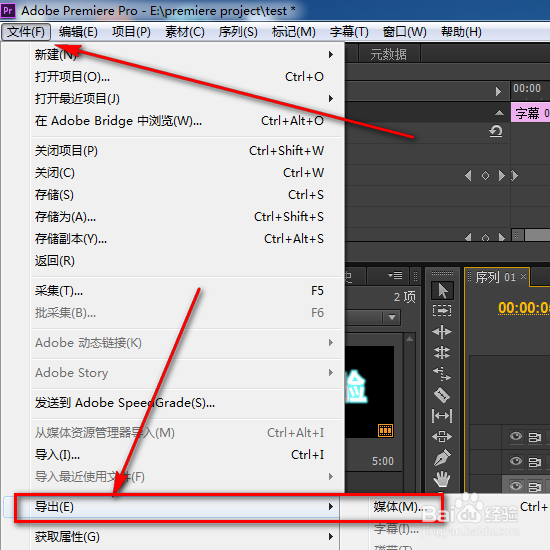Toggle the eye on the second visible track
The image size is (550, 550).
[516, 461]
